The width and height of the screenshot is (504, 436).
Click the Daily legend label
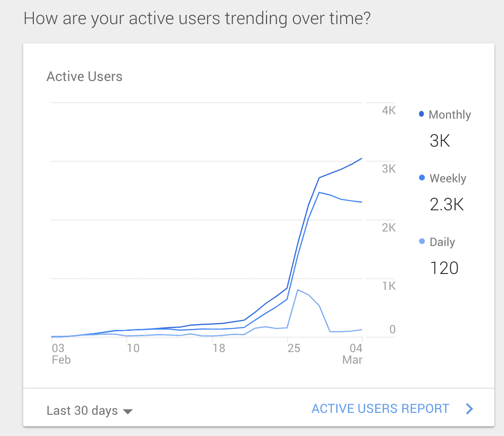click(442, 242)
